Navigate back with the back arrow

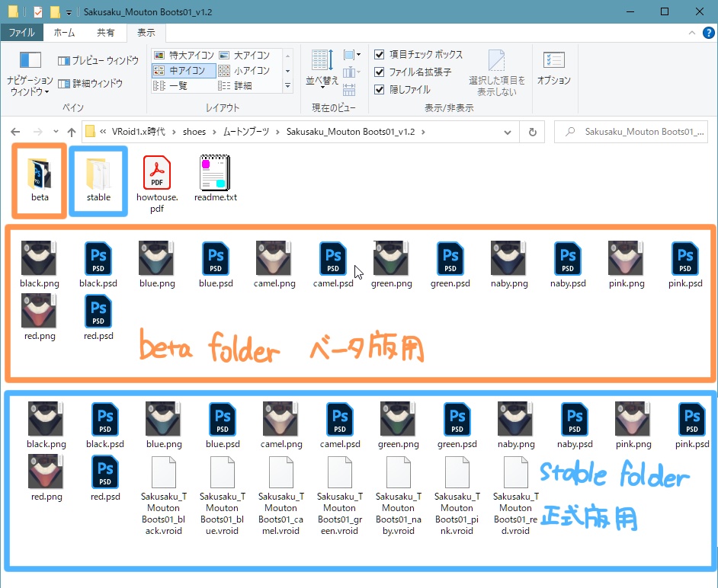(15, 131)
